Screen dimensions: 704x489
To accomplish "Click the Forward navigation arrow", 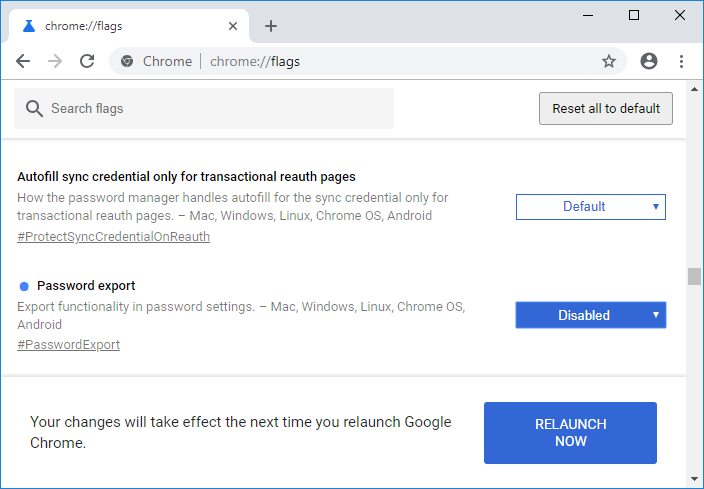I will coord(55,61).
